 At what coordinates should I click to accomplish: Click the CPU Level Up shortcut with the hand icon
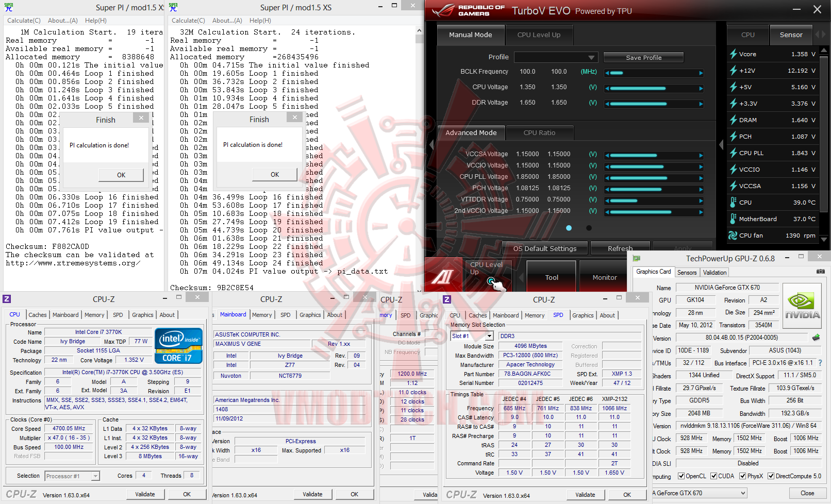click(x=488, y=276)
